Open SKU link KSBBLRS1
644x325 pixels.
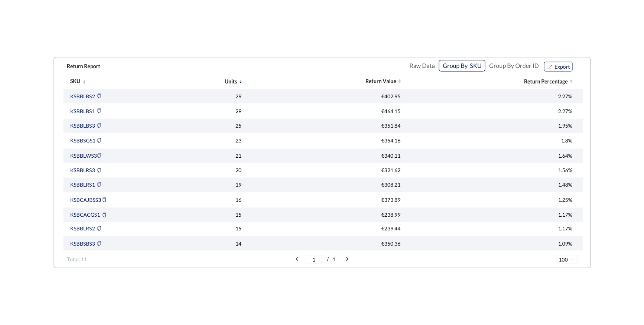[x=82, y=185]
